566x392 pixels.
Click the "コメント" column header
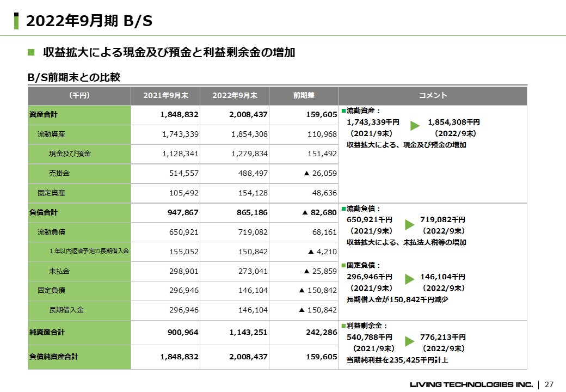tap(433, 95)
